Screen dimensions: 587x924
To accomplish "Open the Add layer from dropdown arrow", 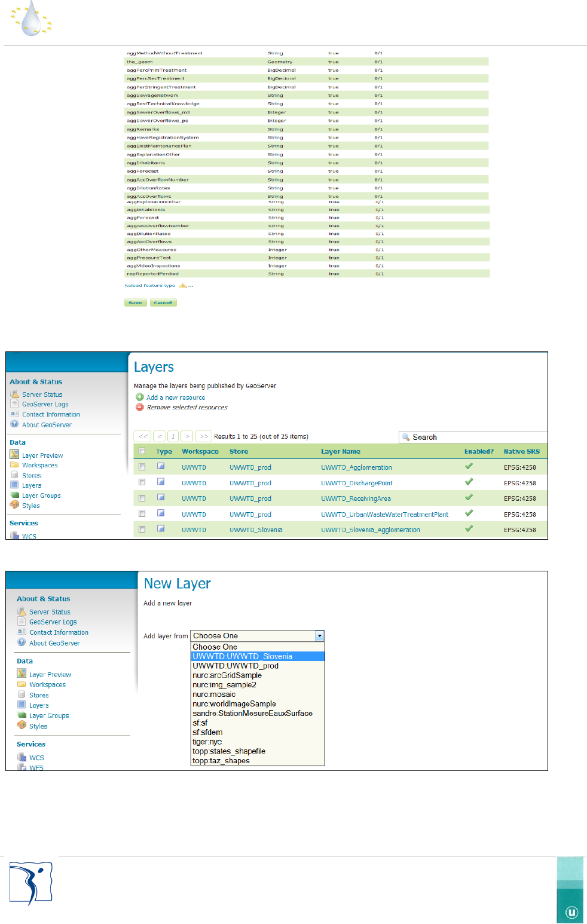I will pos(320,636).
